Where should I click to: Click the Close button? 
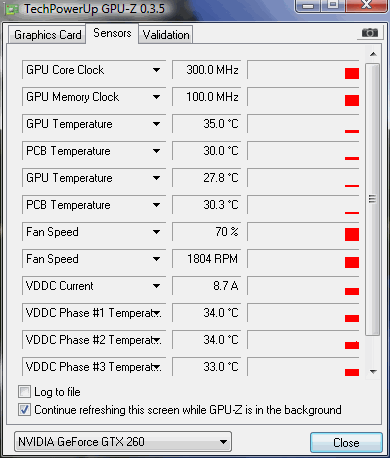click(346, 443)
